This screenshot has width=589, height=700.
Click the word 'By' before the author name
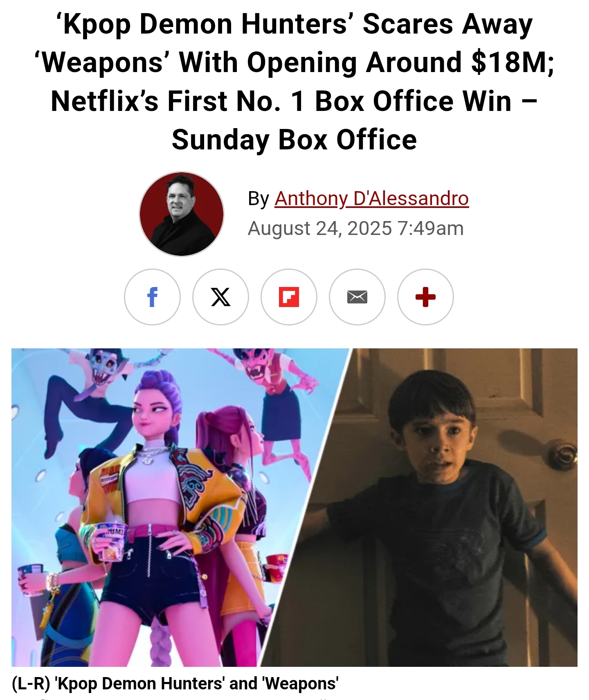[x=259, y=199]
